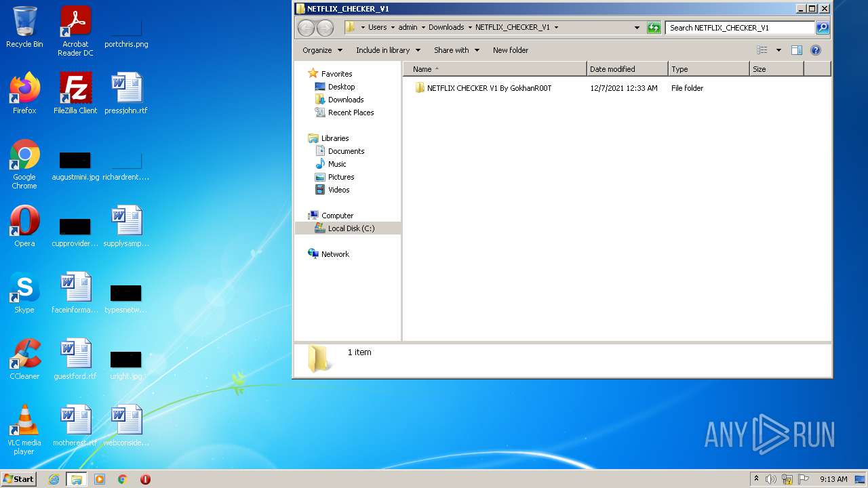Select Favorites in the navigation pane
Image resolution: width=868 pixels, height=488 pixels.
[336, 74]
